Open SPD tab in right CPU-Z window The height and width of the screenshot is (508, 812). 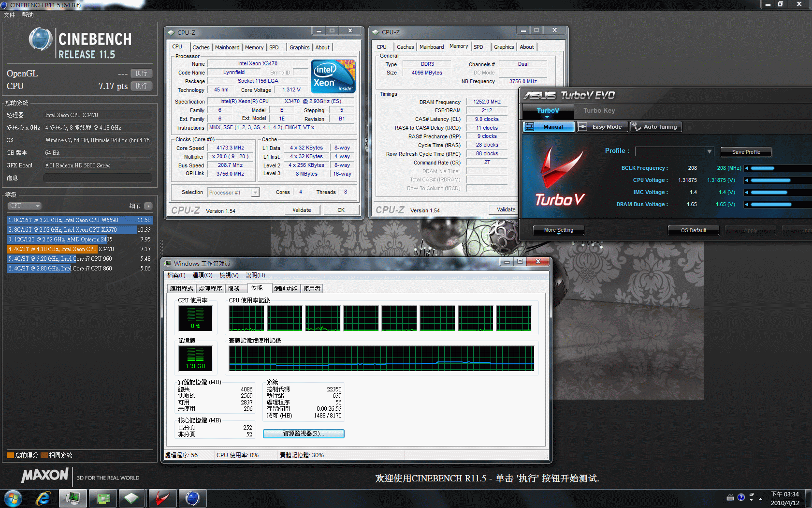[x=478, y=47]
